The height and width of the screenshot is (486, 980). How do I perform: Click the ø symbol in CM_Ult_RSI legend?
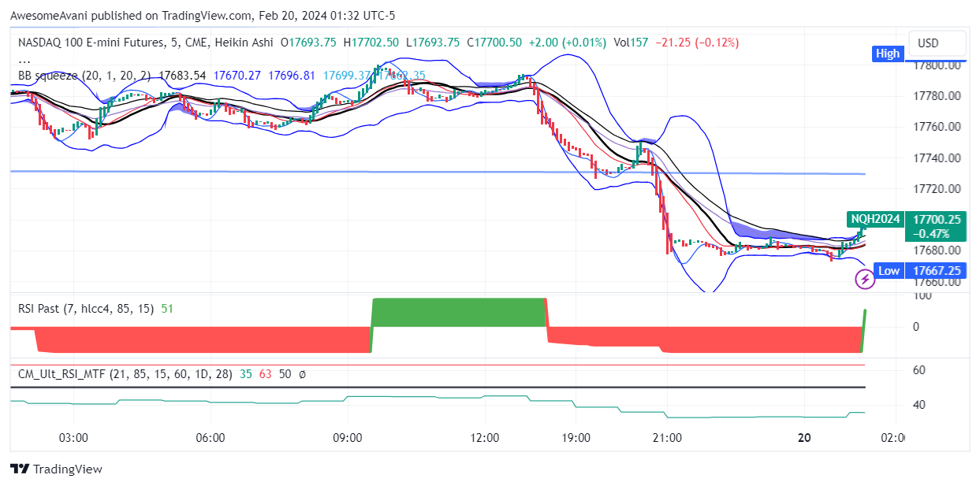click(303, 374)
